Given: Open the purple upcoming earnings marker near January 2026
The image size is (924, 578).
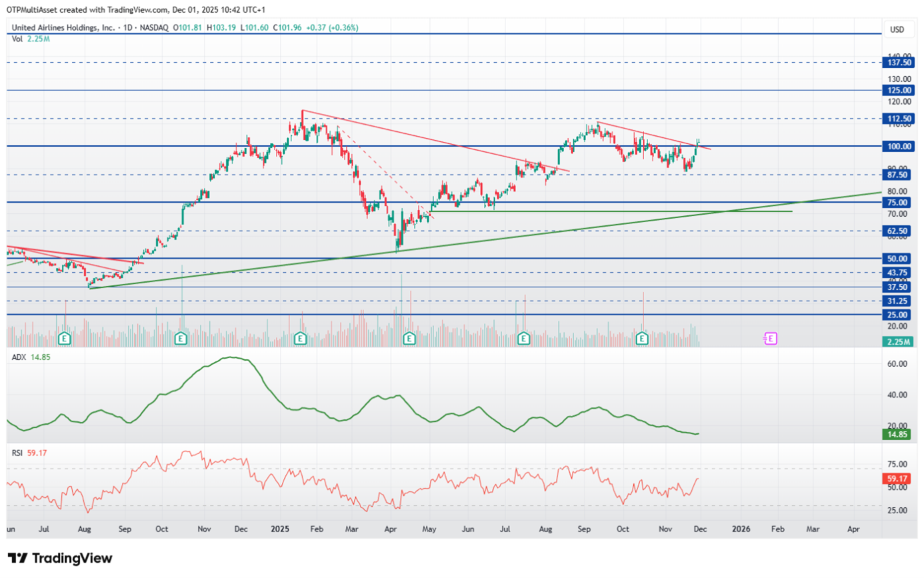Looking at the screenshot, I should click(x=770, y=339).
